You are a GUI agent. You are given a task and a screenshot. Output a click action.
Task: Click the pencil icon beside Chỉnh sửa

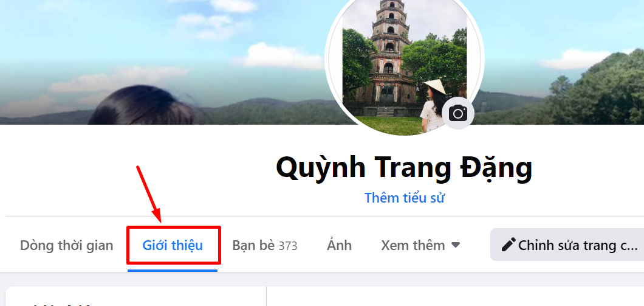click(x=509, y=245)
